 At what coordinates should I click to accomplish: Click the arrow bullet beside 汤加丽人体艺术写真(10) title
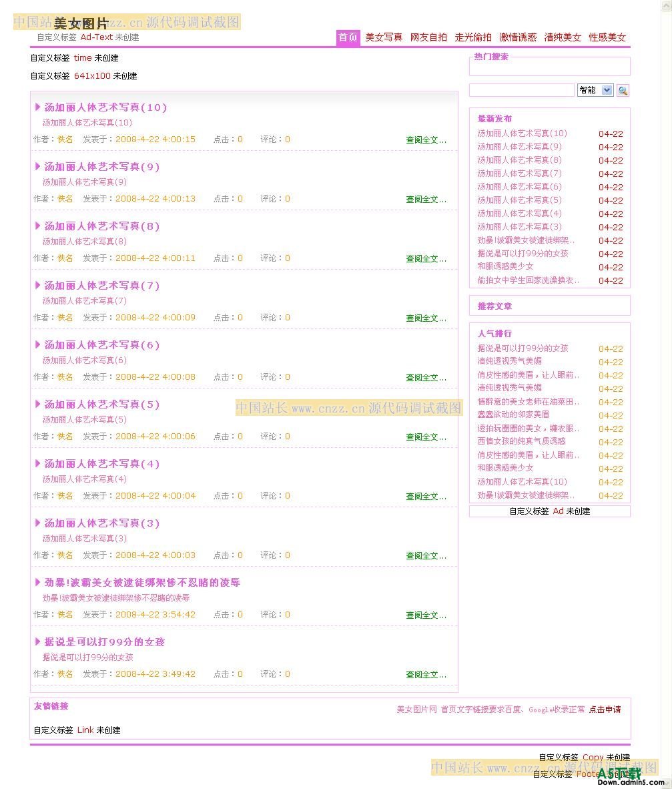click(x=38, y=107)
